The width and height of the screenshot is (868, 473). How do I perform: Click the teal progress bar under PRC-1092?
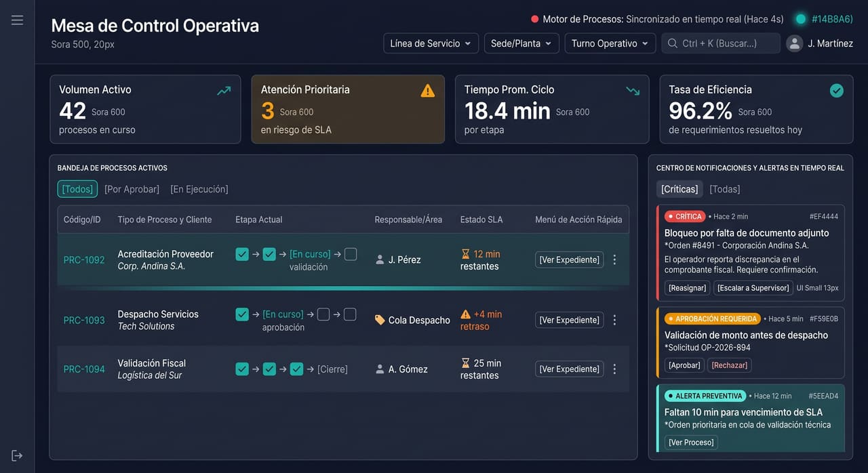click(343, 288)
